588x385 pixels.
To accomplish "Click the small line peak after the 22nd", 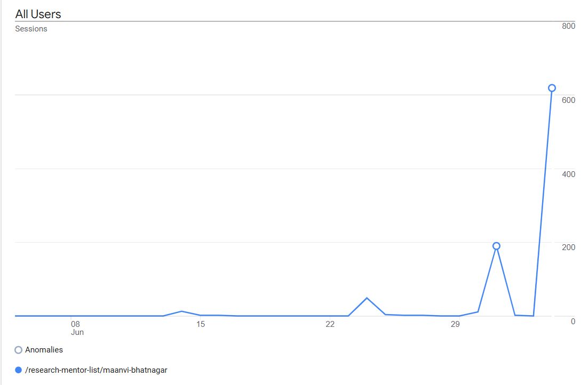I will [367, 298].
